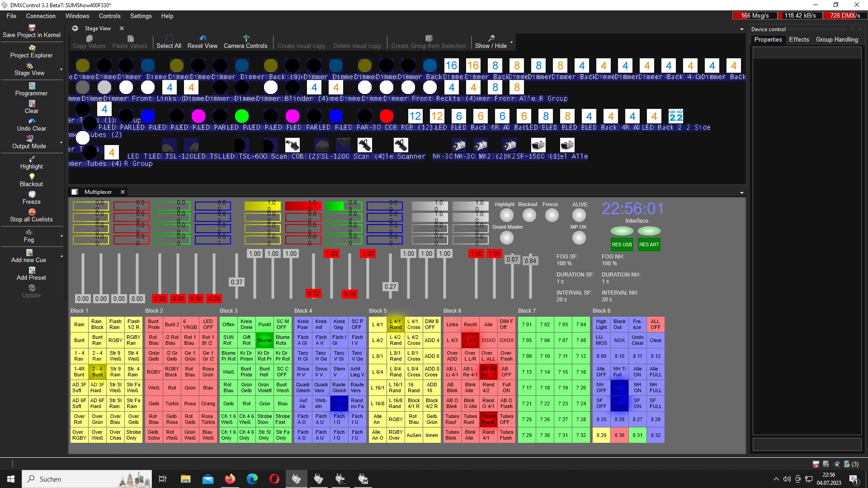Image resolution: width=868 pixels, height=488 pixels.
Task: Click Save Project in Kernel icon
Action: 32,28
